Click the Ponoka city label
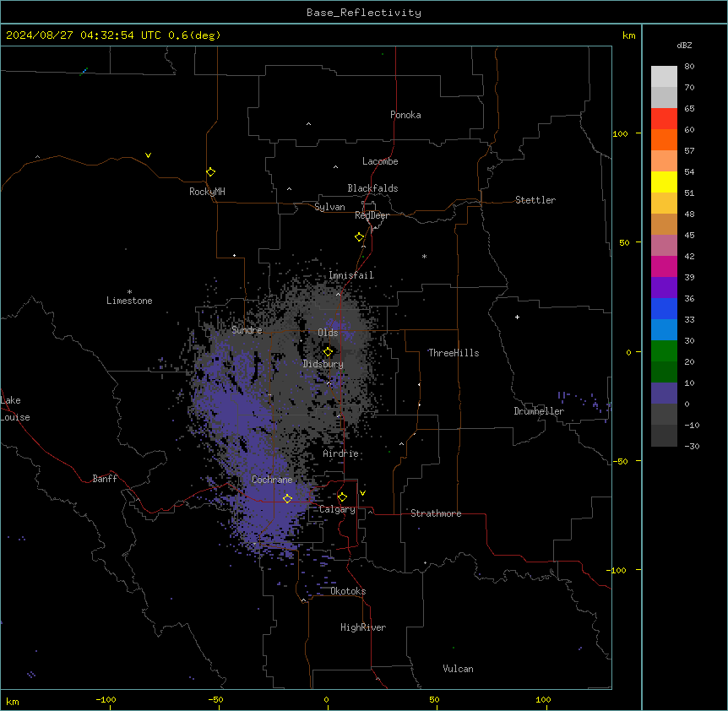The height and width of the screenshot is (711, 728). (x=405, y=115)
